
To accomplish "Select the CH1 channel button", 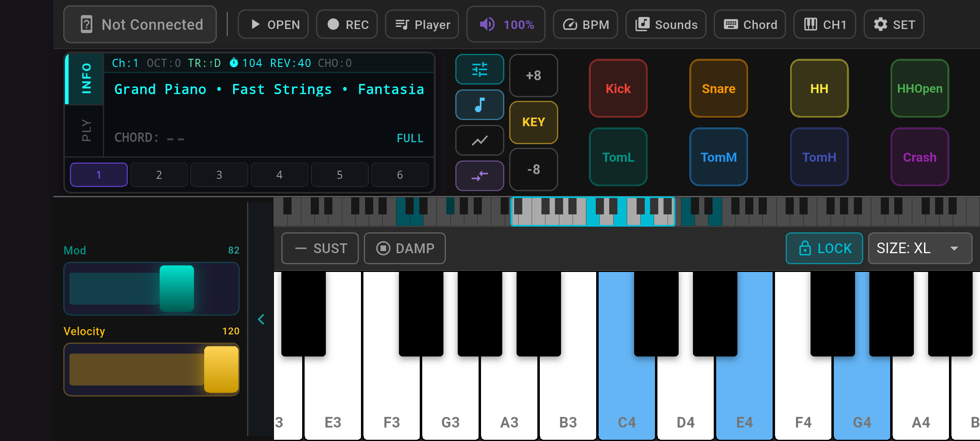I will (825, 24).
